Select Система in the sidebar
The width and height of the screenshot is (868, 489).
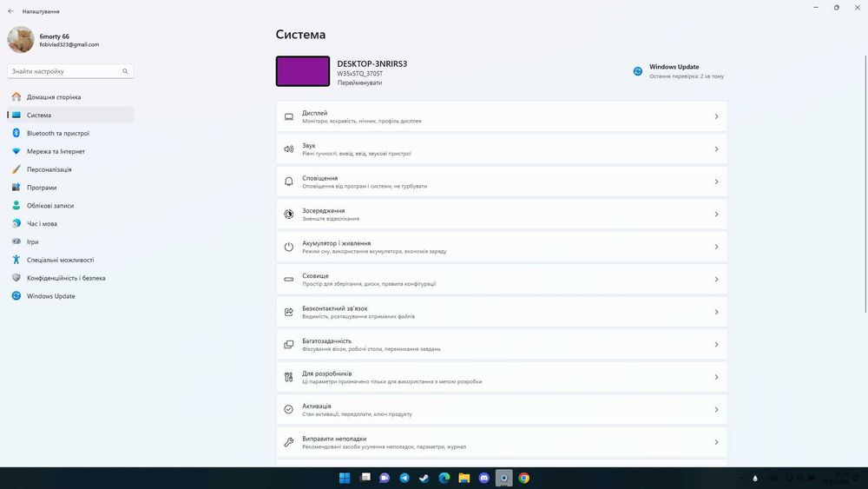[x=70, y=116]
